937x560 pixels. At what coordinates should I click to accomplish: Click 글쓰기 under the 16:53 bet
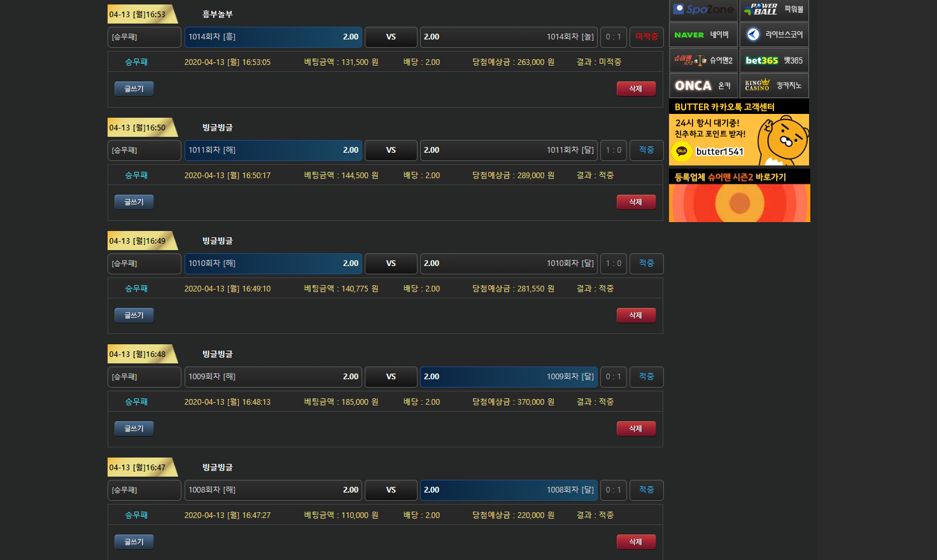pos(134,89)
